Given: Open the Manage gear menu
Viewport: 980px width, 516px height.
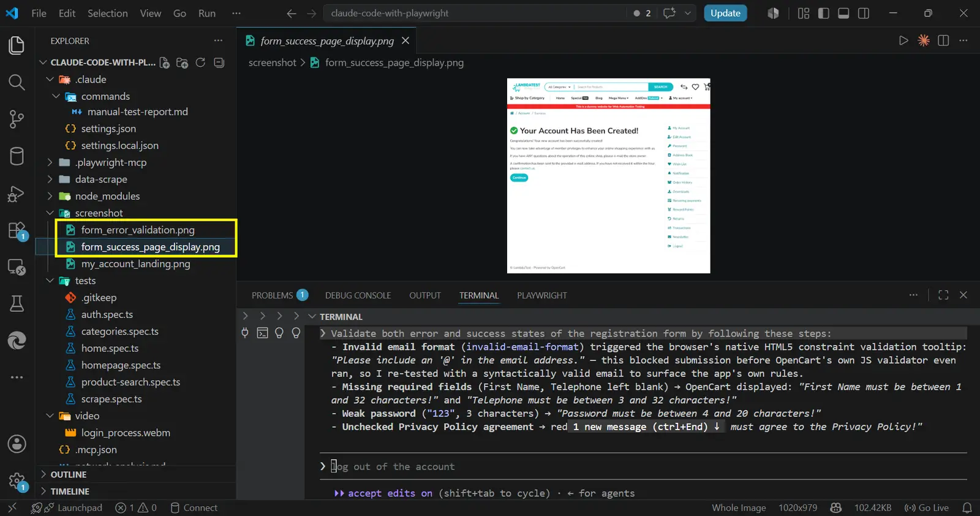Looking at the screenshot, I should point(17,481).
